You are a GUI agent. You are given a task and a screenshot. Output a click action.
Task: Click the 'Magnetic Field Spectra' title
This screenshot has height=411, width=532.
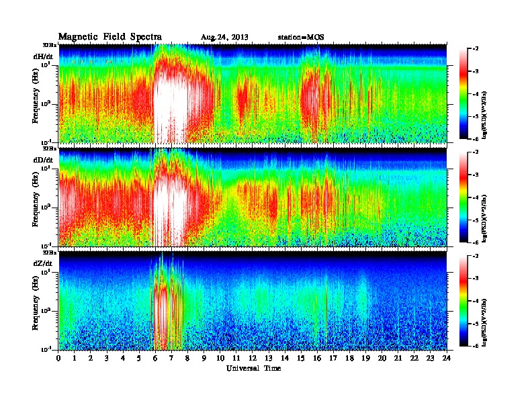coord(110,37)
